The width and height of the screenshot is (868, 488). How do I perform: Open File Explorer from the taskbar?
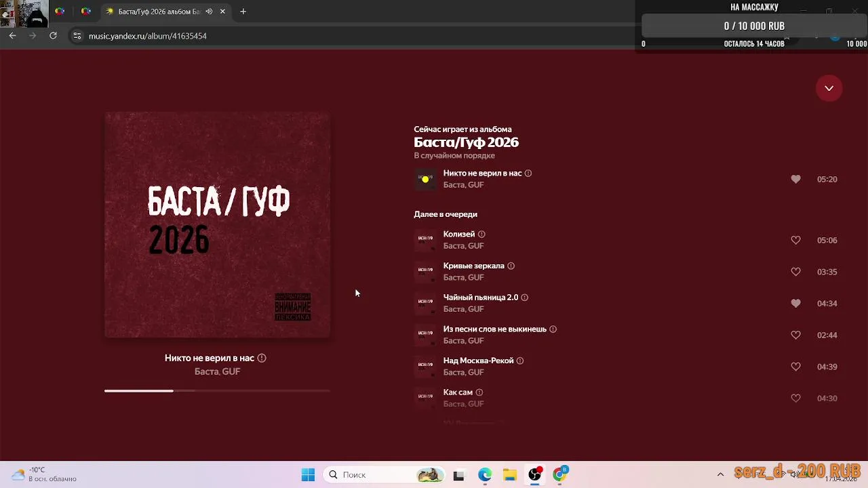point(510,475)
